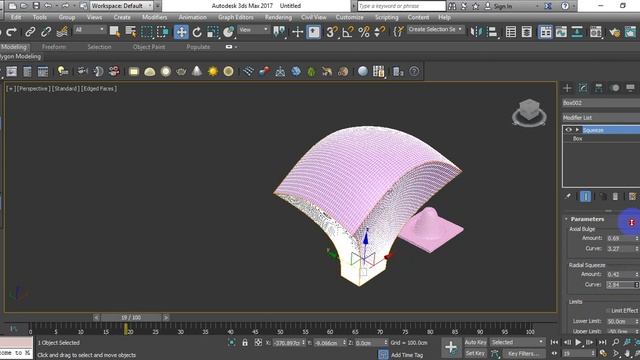Click the Select and Link chain icon
The width and height of the screenshot is (640, 360).
tap(30, 32)
